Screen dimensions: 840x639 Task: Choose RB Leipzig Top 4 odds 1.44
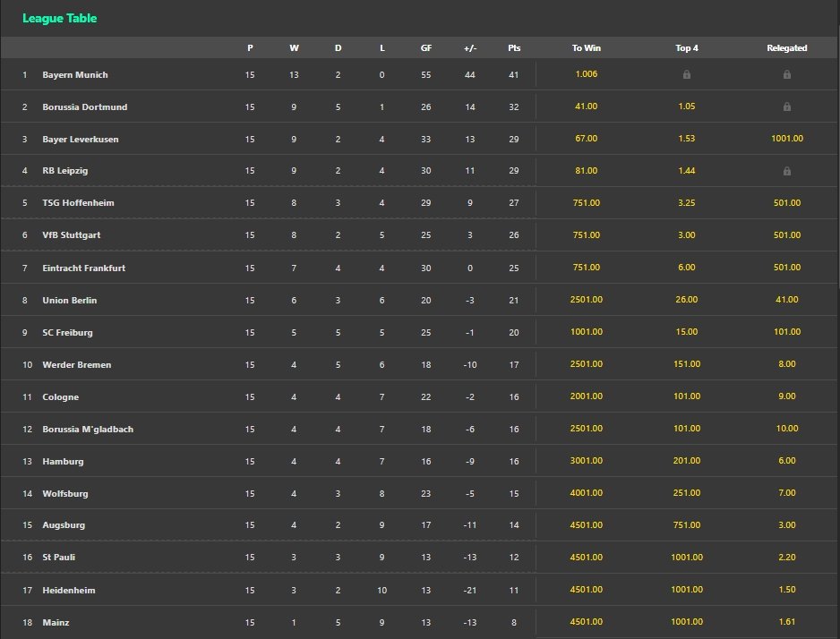tap(687, 171)
